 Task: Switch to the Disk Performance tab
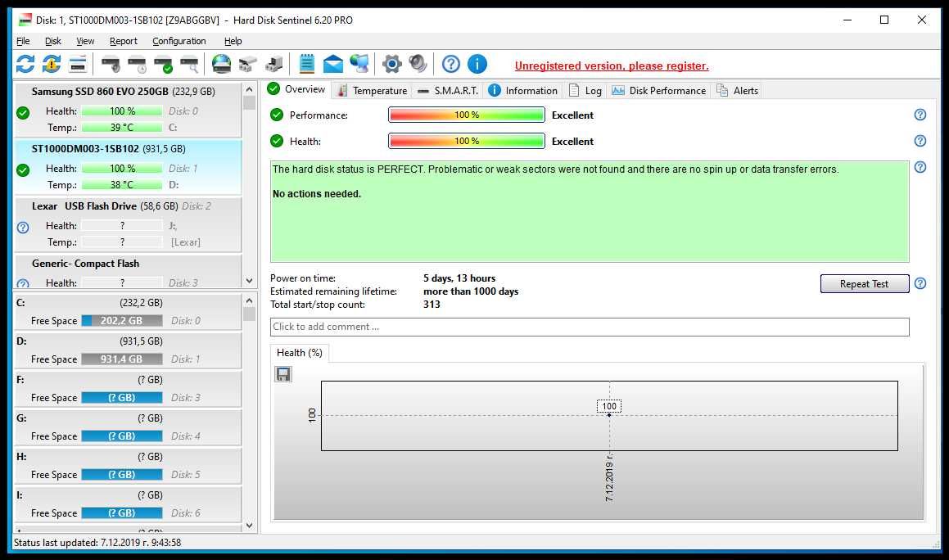point(658,90)
